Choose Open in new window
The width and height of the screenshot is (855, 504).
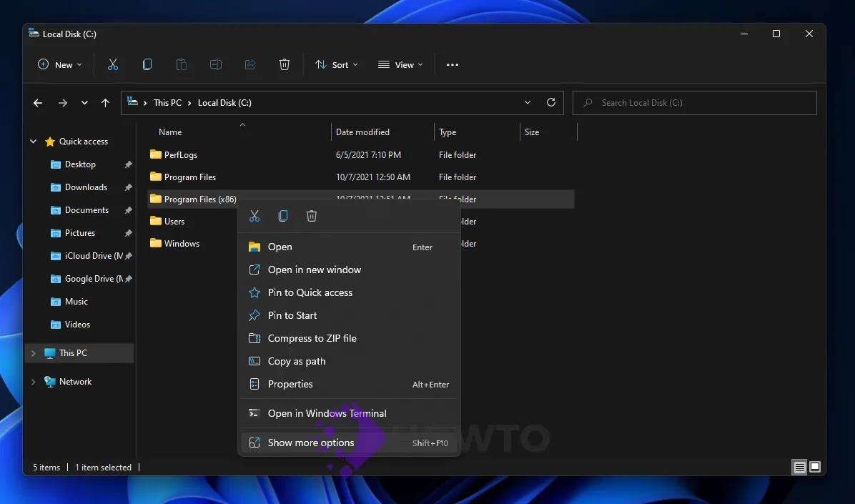pos(349,270)
